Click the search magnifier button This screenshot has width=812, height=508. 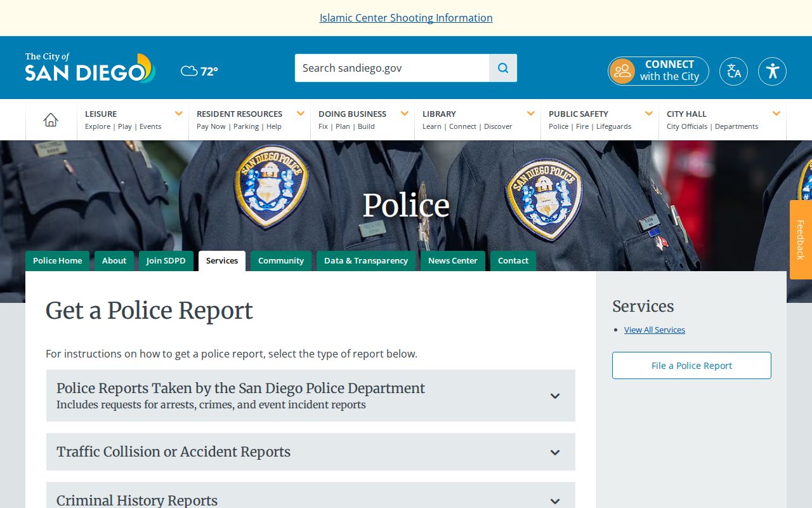(x=503, y=68)
